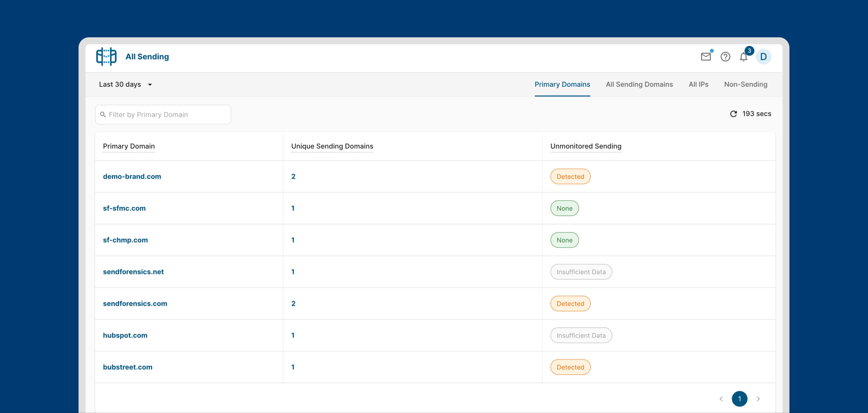Click the Detected badge for bubstreet.com
868x413 pixels.
[570, 367]
